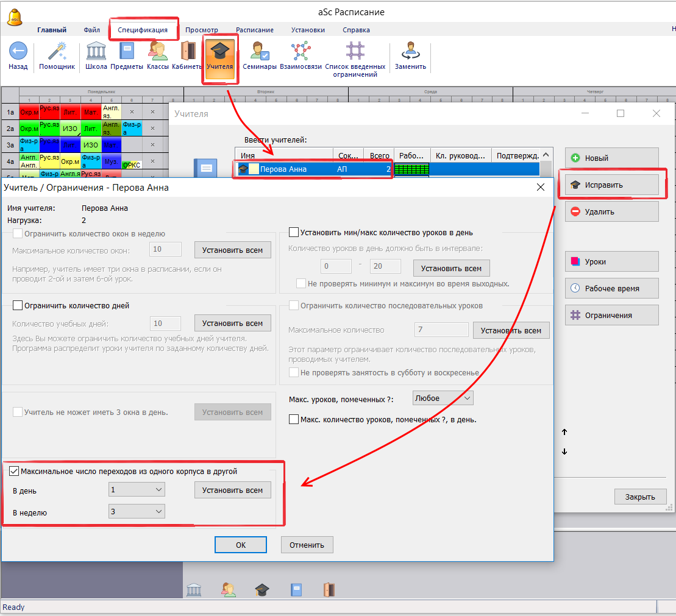Check Установить мин/макс количество уроков в день
Image resolution: width=676 pixels, height=616 pixels.
click(x=294, y=232)
